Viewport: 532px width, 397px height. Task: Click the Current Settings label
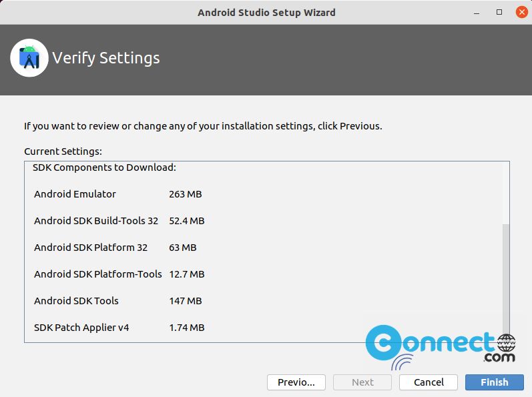63,151
